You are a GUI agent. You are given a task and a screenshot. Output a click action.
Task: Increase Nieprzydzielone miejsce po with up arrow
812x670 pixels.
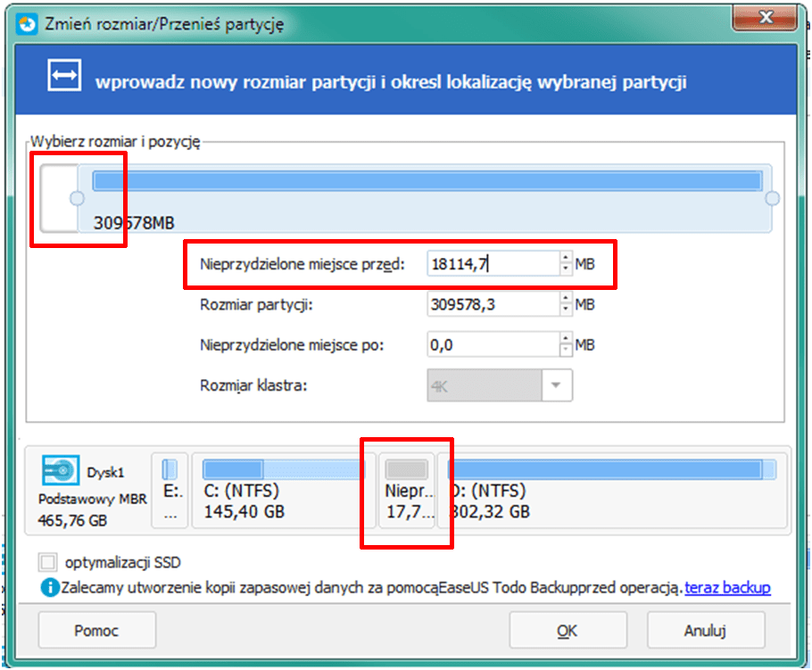point(564,339)
